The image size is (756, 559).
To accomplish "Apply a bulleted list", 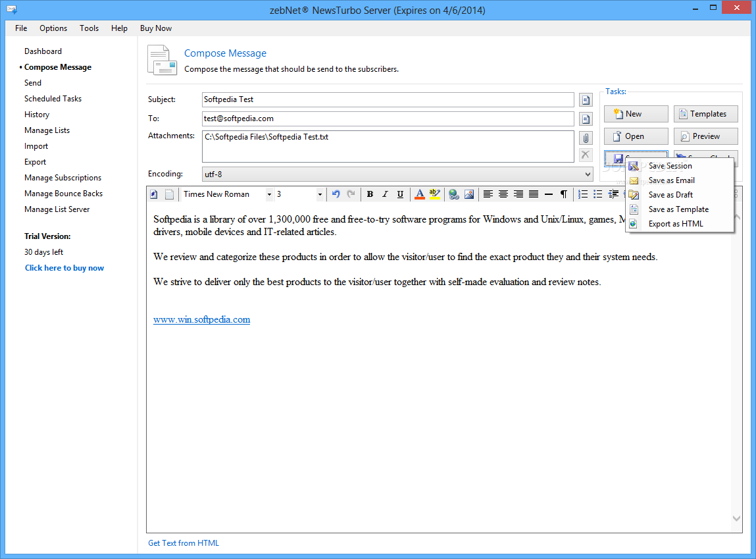I will coord(598,194).
